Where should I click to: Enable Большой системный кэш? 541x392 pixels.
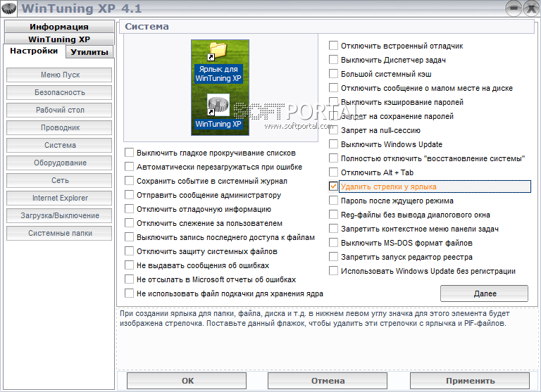[333, 74]
